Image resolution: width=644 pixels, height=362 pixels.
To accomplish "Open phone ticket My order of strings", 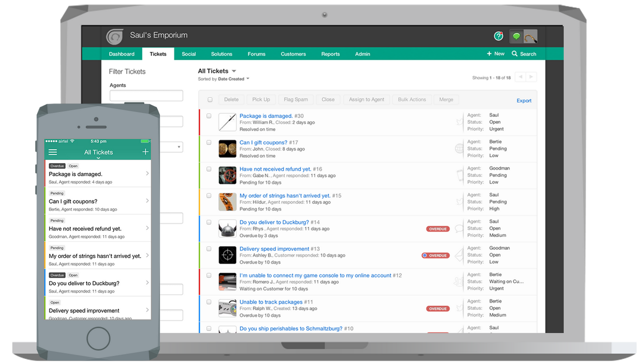I will (97, 255).
